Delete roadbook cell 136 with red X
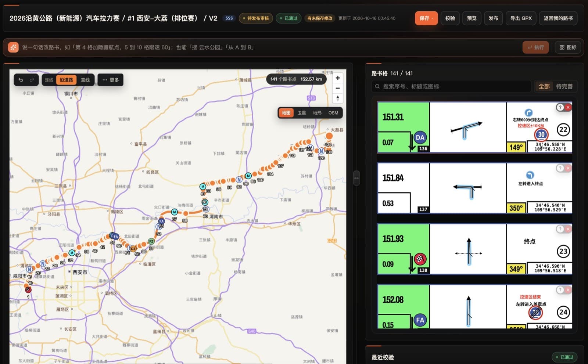The image size is (588, 364). pos(568,107)
